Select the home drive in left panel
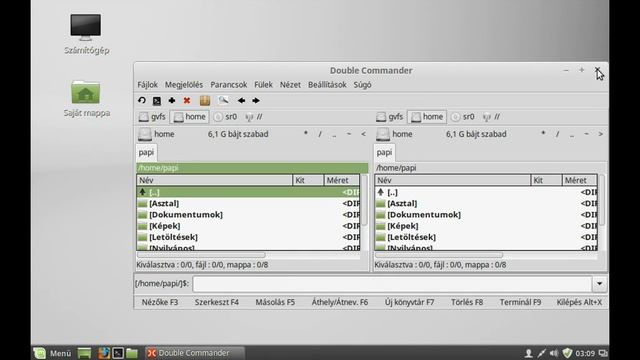This screenshot has height=360, width=640. pyautogui.click(x=189, y=117)
